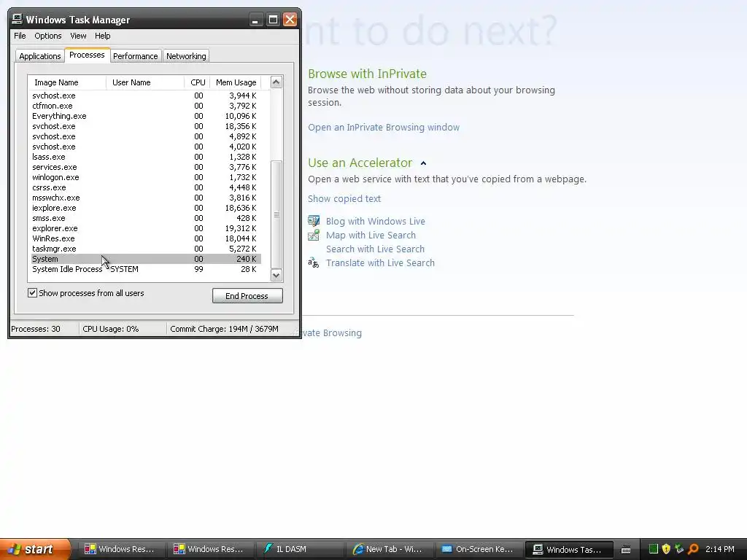This screenshot has height=560, width=747.
Task: Click the green CPU usage tray icon
Action: click(x=654, y=549)
